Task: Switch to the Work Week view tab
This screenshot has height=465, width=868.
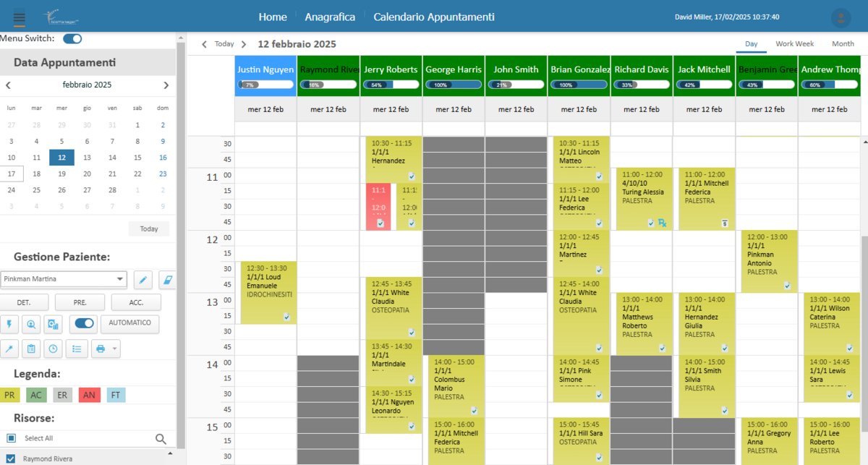Action: (794, 44)
